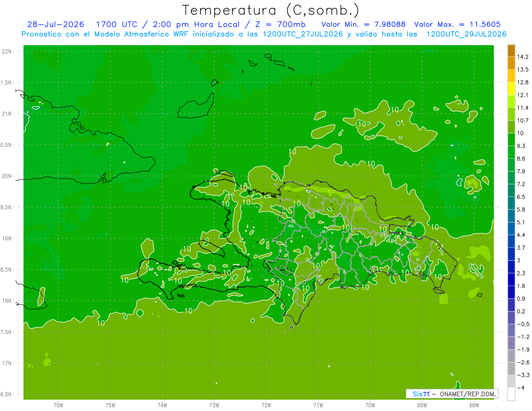This screenshot has width=532, height=411.
Task: Click the "8.6" color scale value
Action: [x=521, y=158]
